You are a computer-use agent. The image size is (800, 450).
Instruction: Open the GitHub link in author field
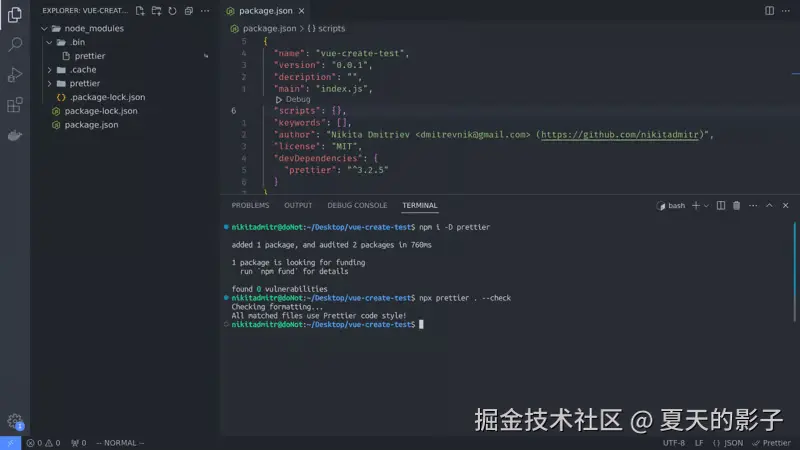point(619,135)
